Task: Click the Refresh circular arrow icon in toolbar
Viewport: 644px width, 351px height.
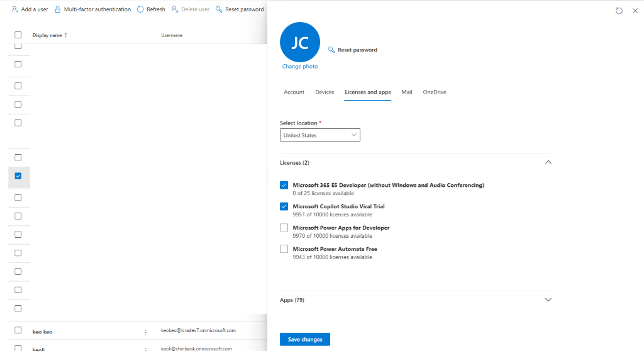Action: pos(140,9)
